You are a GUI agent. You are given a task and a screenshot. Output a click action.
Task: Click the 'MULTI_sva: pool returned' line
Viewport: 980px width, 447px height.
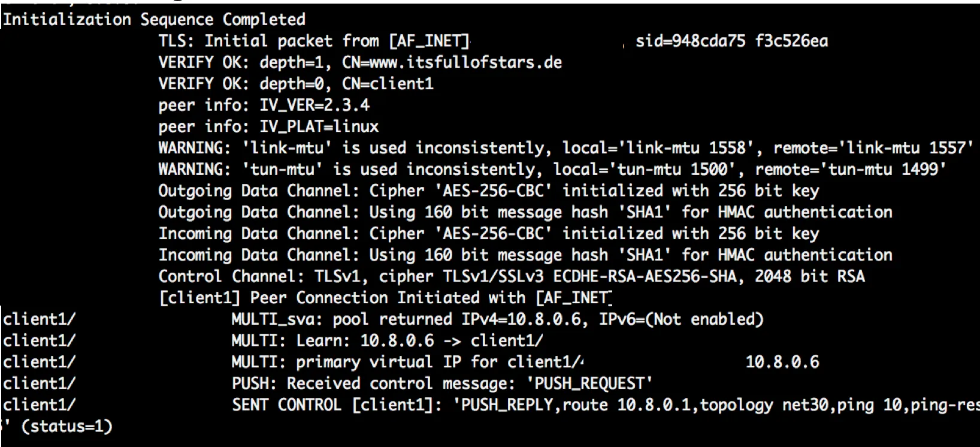(497, 319)
